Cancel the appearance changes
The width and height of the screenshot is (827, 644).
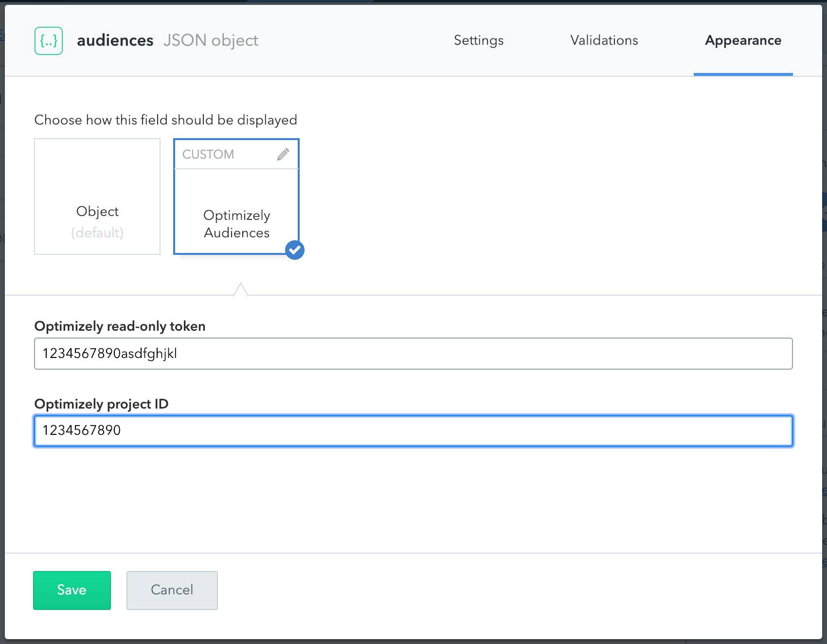[x=172, y=590]
